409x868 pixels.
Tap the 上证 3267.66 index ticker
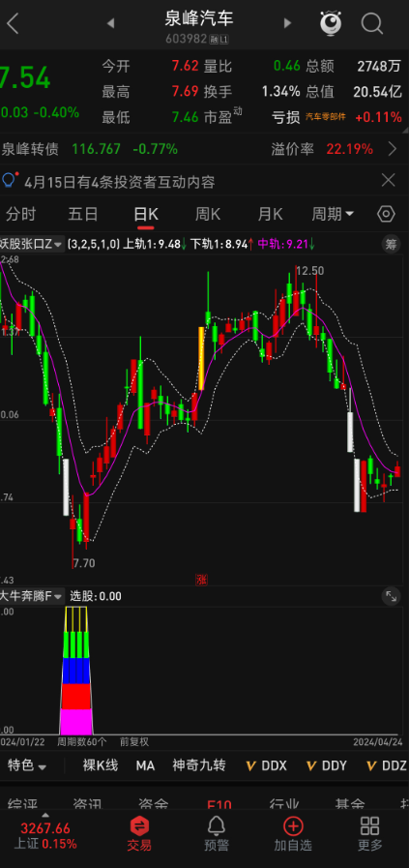point(45,836)
